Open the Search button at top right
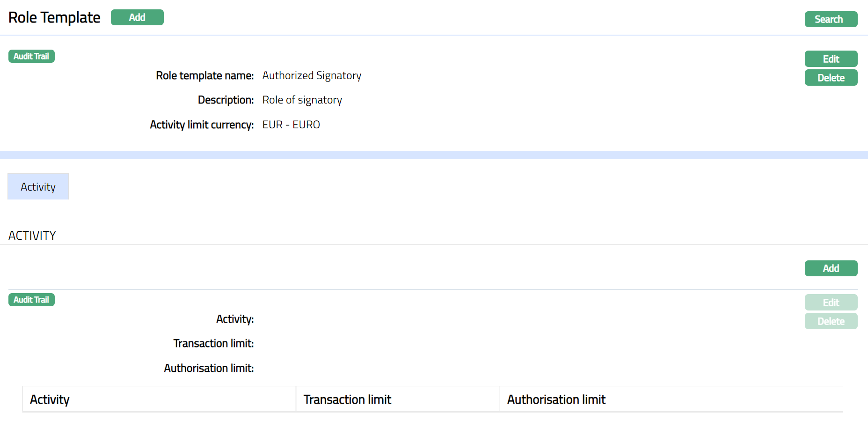868x421 pixels. coord(831,19)
